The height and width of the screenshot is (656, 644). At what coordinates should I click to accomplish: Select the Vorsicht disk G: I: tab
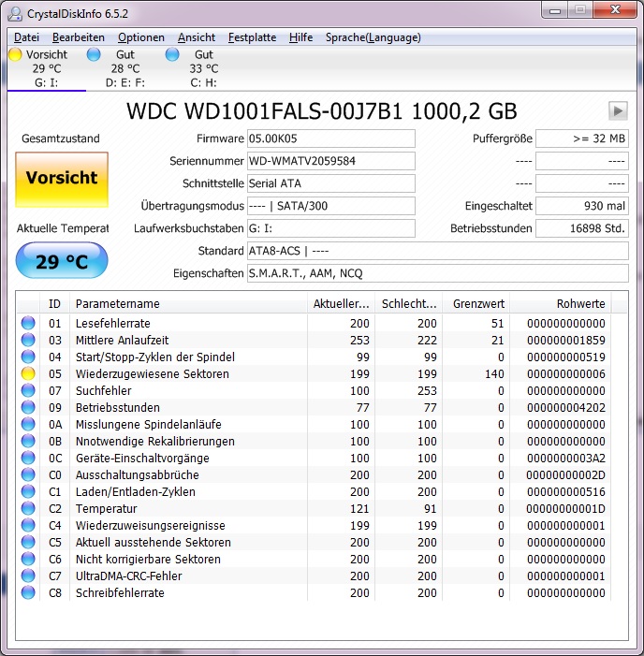47,68
